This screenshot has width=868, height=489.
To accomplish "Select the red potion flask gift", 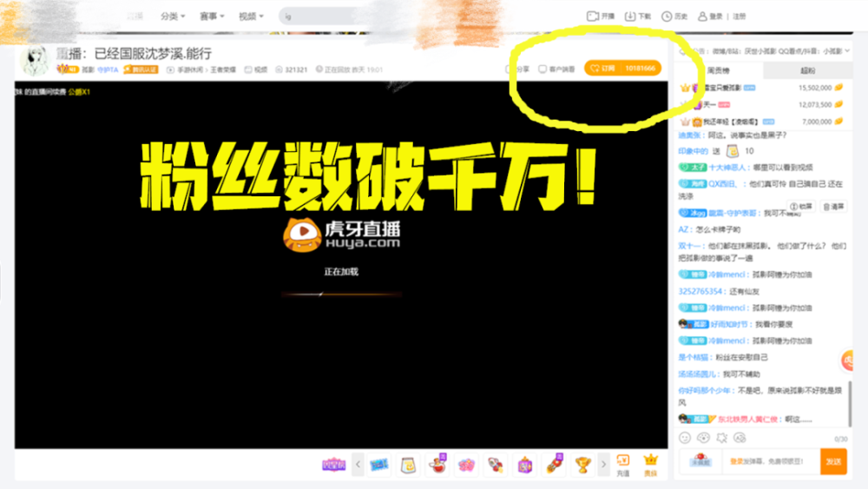I will (x=437, y=464).
